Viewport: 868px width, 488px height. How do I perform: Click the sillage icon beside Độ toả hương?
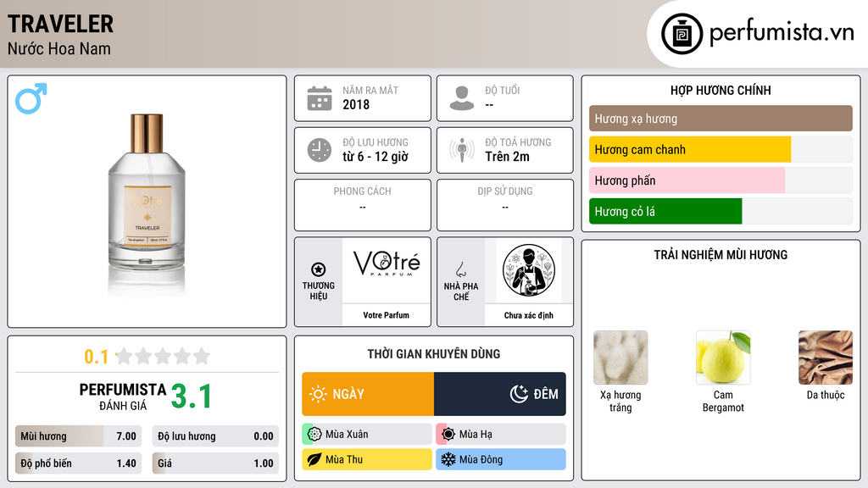coord(462,150)
